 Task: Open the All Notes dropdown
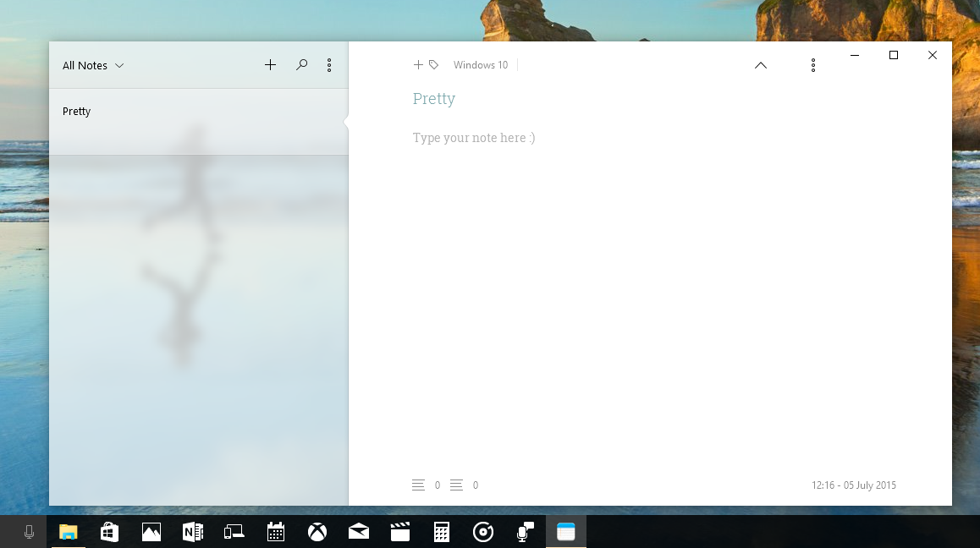pyautogui.click(x=93, y=66)
